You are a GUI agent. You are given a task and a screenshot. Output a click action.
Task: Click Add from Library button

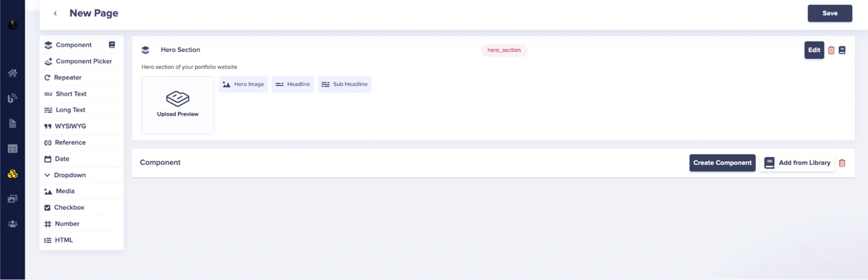click(798, 163)
